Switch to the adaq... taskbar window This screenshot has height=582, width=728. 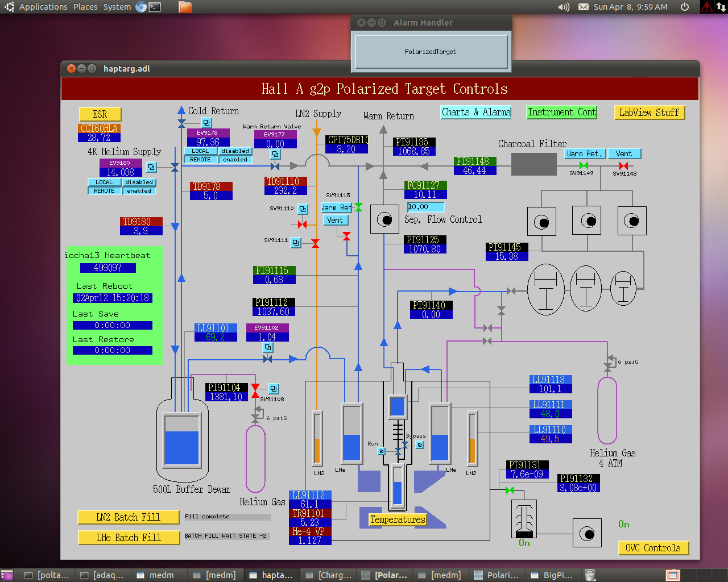coord(102,575)
